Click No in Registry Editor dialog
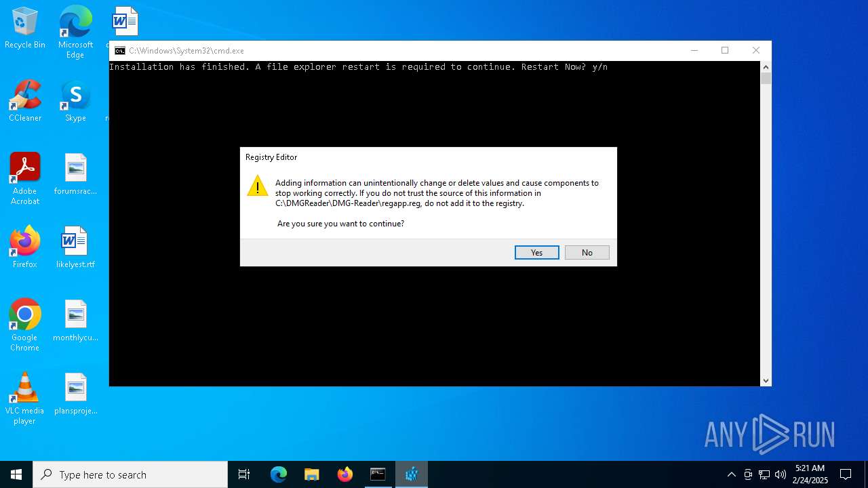 [x=587, y=252]
